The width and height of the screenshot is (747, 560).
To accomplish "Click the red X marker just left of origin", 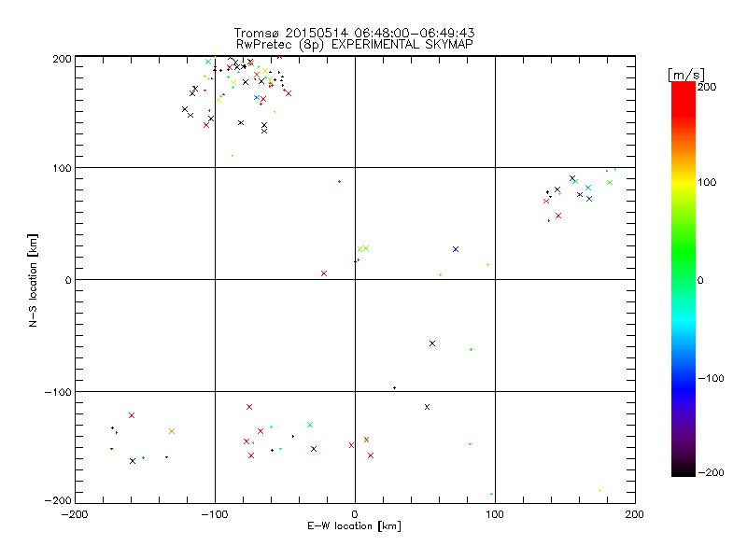I will [x=324, y=273].
